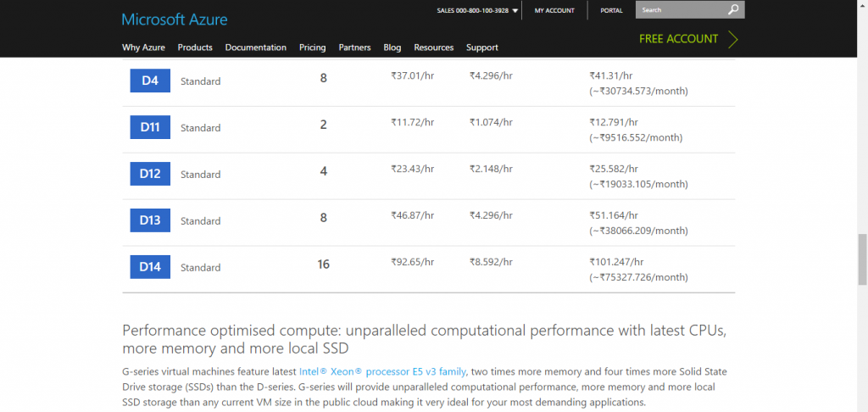This screenshot has height=412, width=868.
Task: Click the MY ACCOUNT link
Action: (554, 11)
